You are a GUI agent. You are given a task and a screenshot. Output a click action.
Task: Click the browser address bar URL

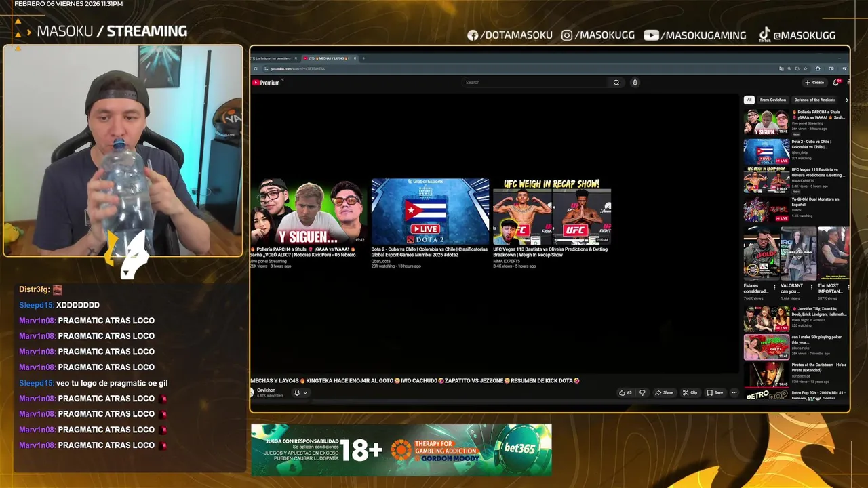point(297,68)
